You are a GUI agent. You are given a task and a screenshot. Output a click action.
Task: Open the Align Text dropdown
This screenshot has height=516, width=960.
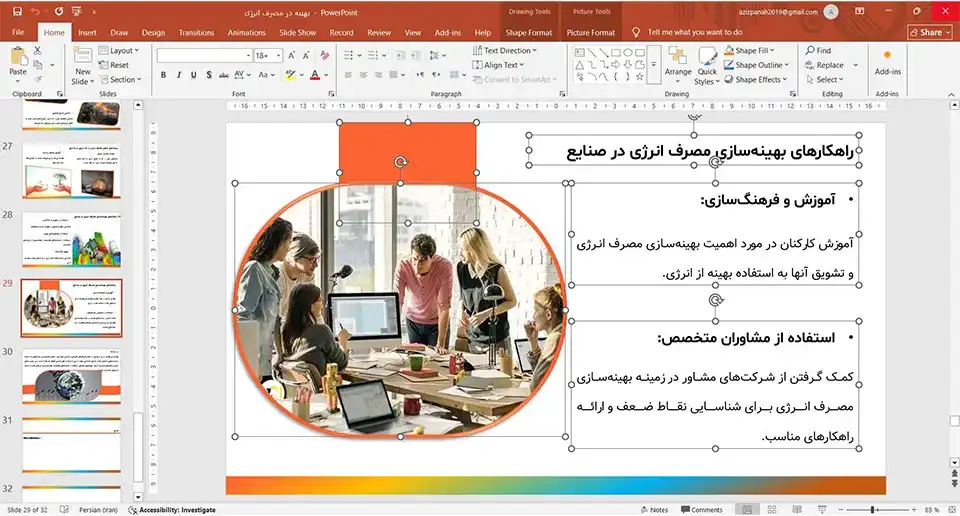tap(498, 65)
